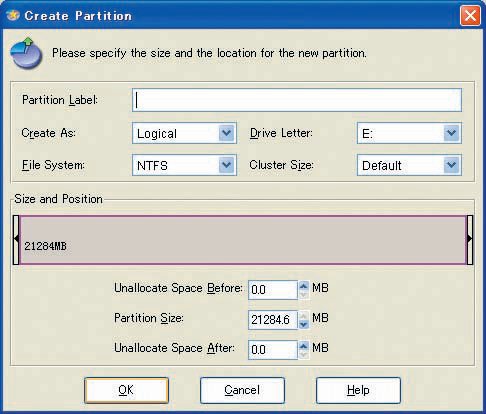
Task: Open Help for partition creation
Action: click(x=358, y=390)
